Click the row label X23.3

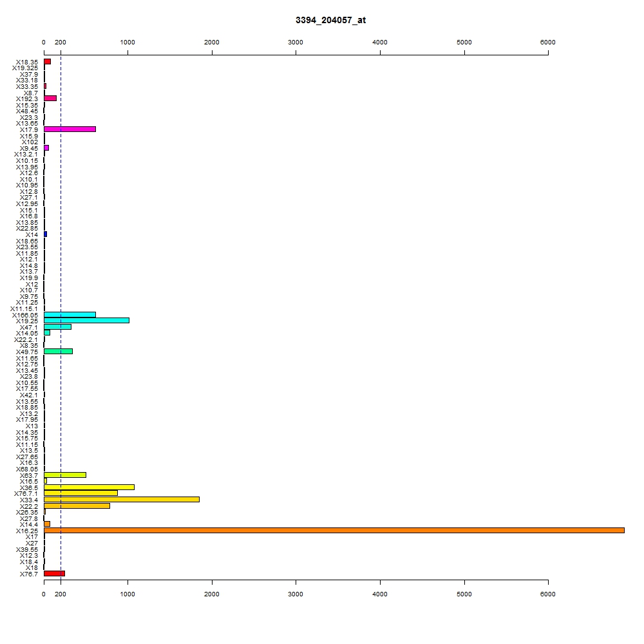point(29,117)
